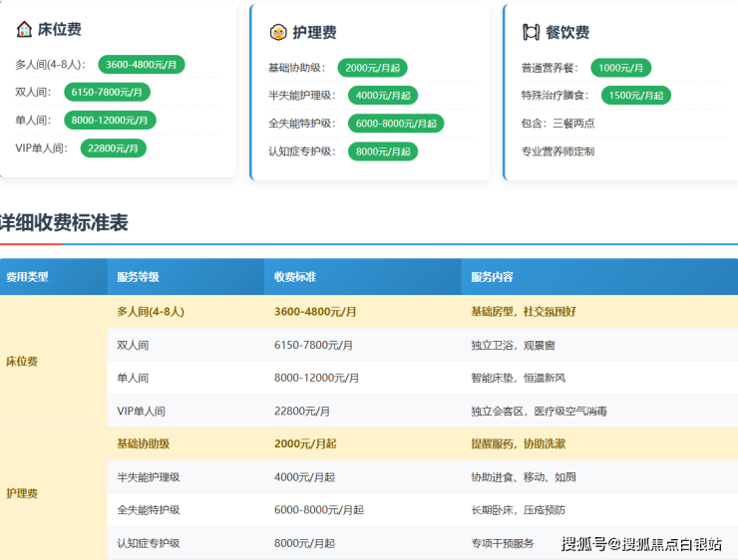Click the 费用类型 table column header
This screenshot has width=738, height=560.
coord(28,277)
